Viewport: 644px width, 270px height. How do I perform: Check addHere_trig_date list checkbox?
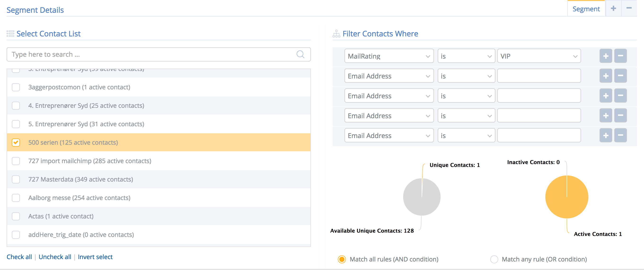click(x=16, y=235)
